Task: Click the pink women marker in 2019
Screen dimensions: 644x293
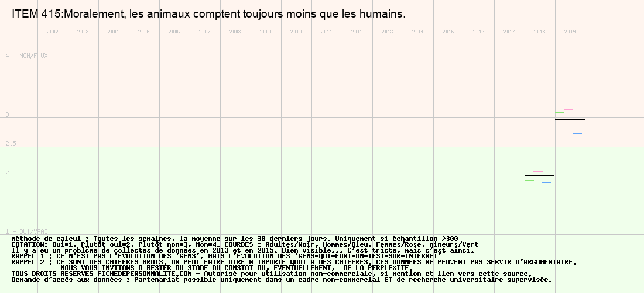Action: pos(568,110)
